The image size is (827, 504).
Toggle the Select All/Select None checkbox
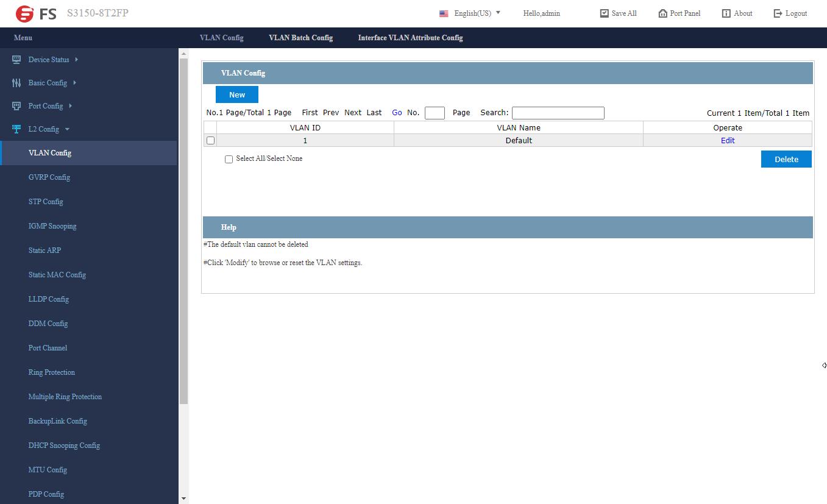229,159
